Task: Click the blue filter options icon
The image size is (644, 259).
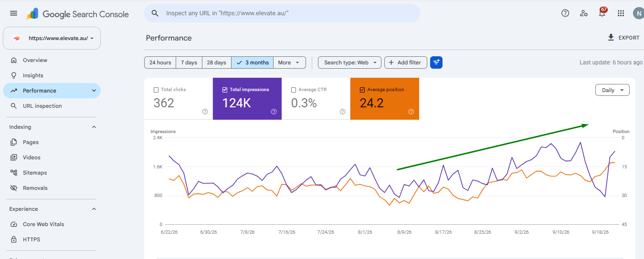Action: coord(436,62)
